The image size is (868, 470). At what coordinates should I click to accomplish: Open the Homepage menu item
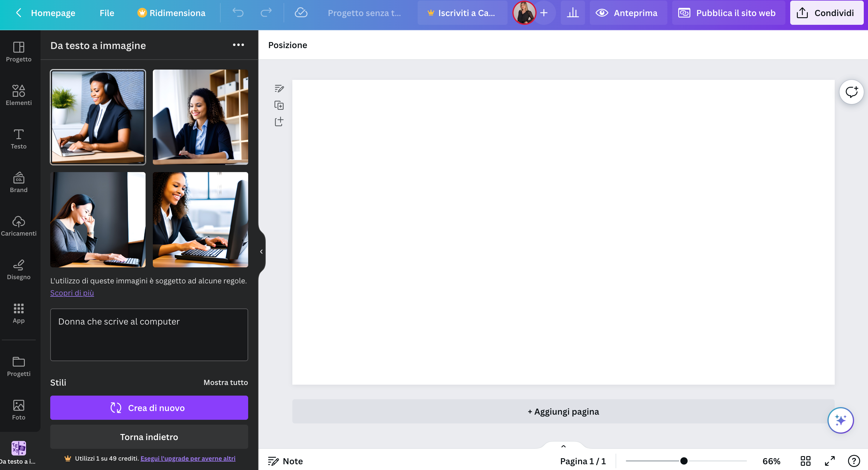pyautogui.click(x=53, y=13)
